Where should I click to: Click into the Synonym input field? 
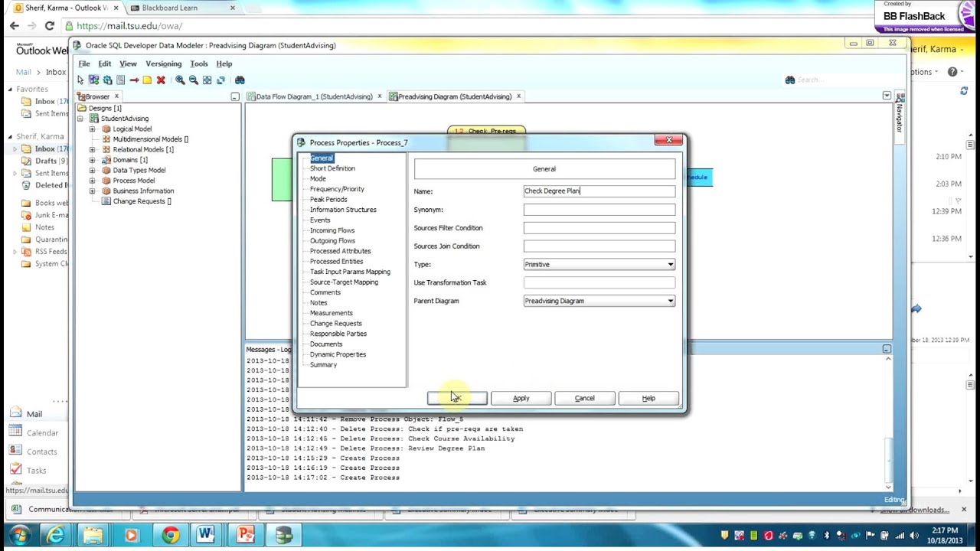(x=599, y=210)
